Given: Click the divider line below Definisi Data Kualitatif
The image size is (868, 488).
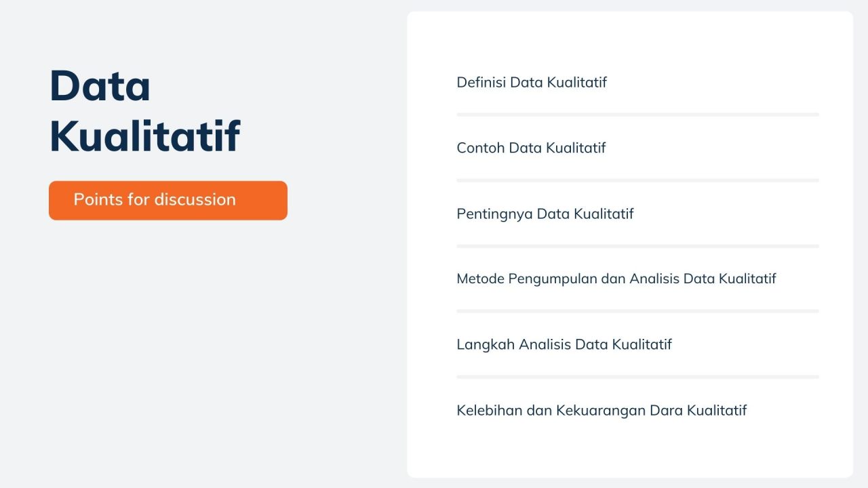Looking at the screenshot, I should pos(637,115).
